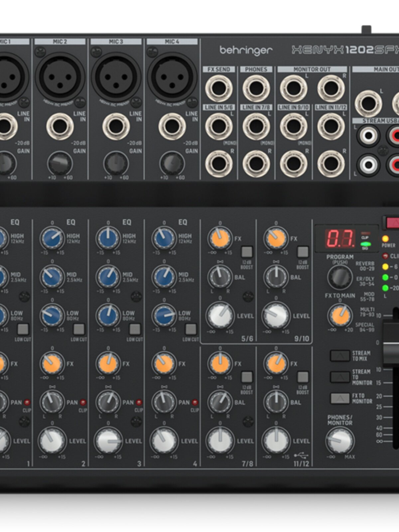This screenshot has width=399, height=532.
Task: Click the channel 4 GAIN knob
Action: 172,164
